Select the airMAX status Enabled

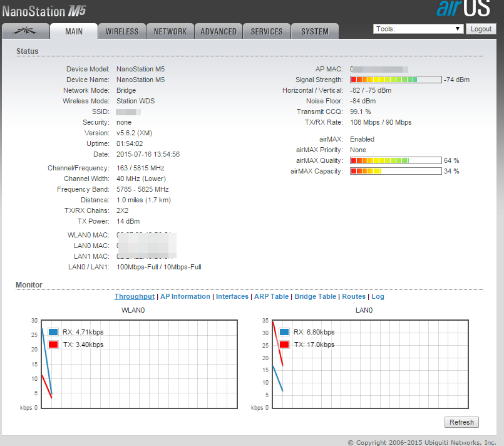tap(363, 139)
